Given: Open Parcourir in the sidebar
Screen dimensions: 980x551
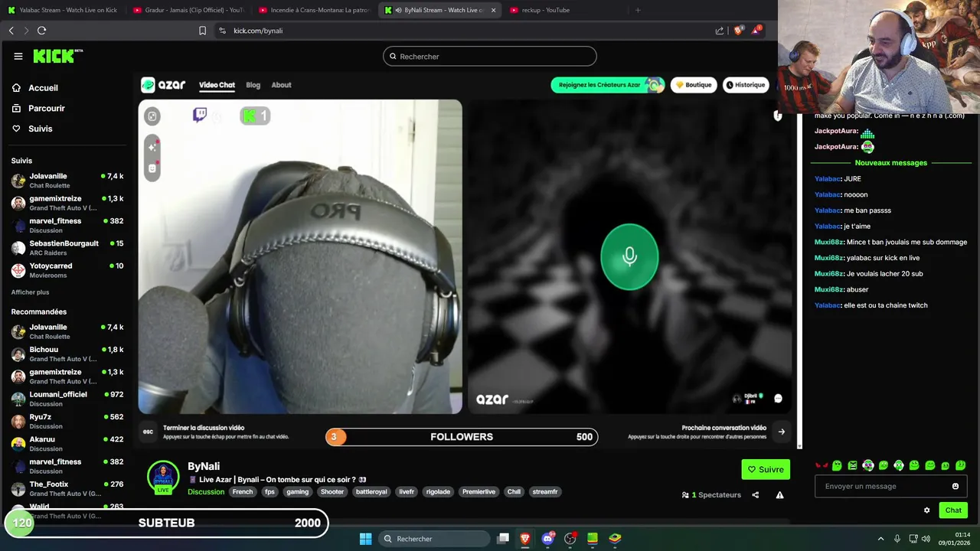Looking at the screenshot, I should (38, 109).
